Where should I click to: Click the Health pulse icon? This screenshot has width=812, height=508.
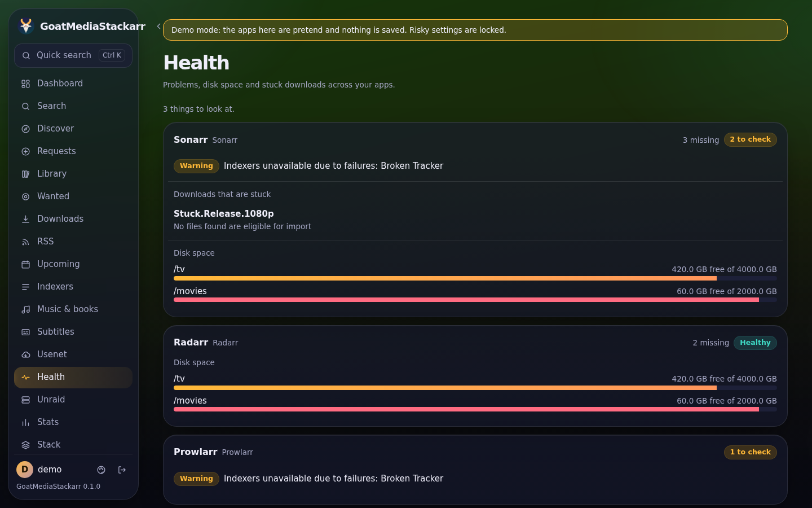coord(25,377)
